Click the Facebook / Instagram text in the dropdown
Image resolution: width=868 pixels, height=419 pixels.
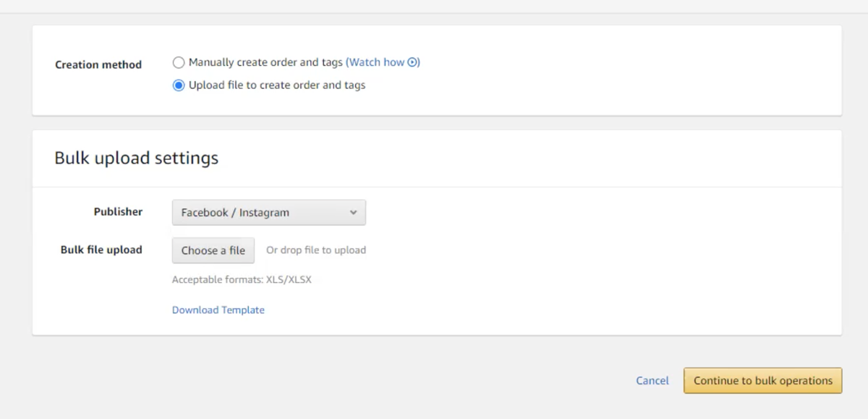pos(235,213)
